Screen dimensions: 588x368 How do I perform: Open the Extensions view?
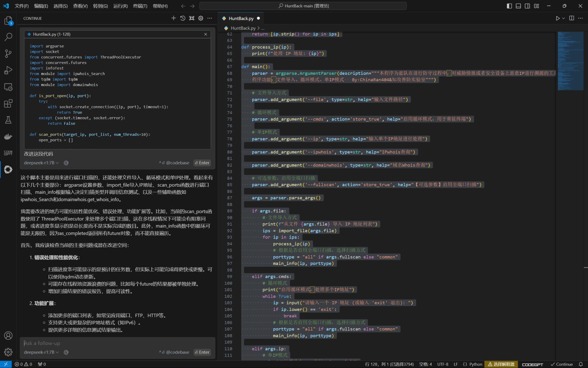click(x=8, y=103)
